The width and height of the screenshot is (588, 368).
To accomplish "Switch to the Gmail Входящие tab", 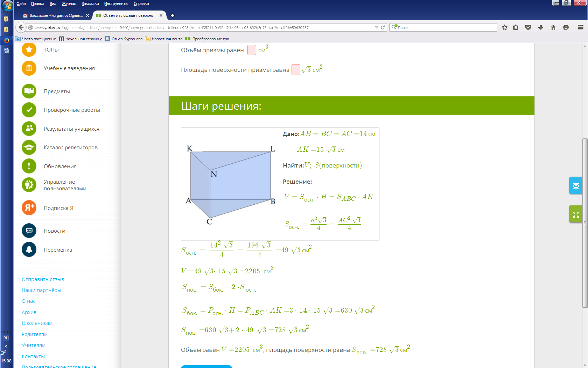I will click(56, 15).
